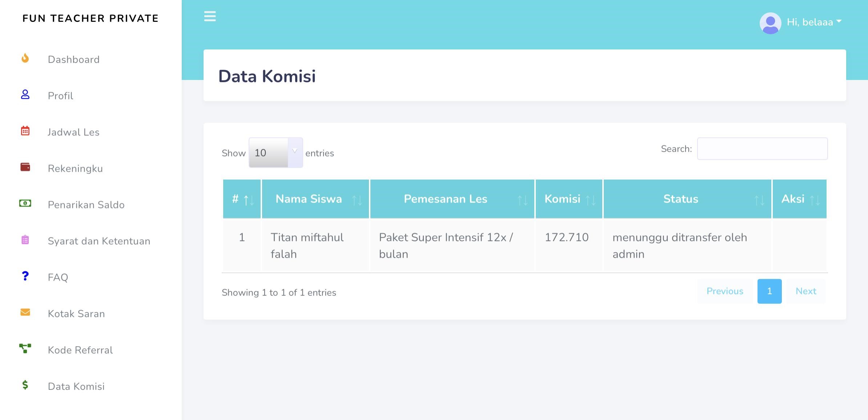The image size is (868, 420).
Task: Go to the Next page
Action: click(x=806, y=291)
